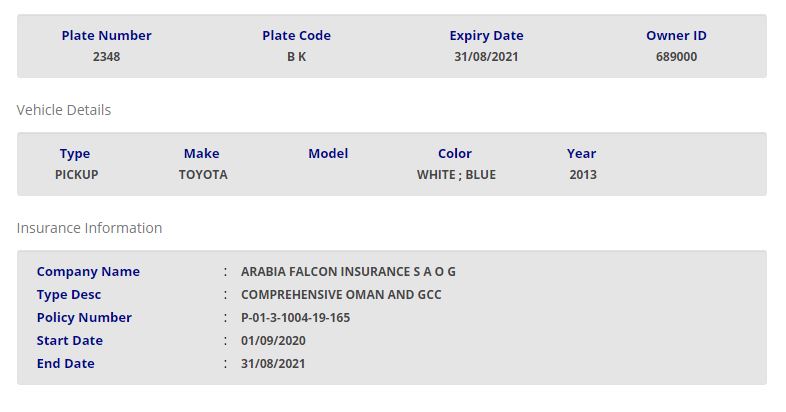Click the PICKUP vehicle type value
Image resolution: width=786 pixels, height=412 pixels.
(76, 175)
